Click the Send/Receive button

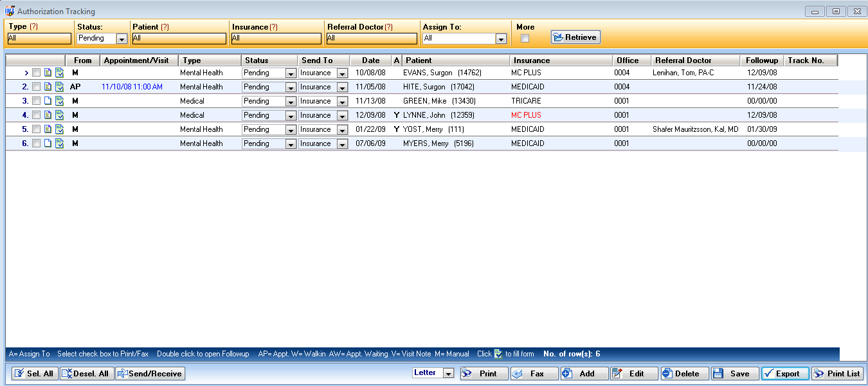pos(150,373)
